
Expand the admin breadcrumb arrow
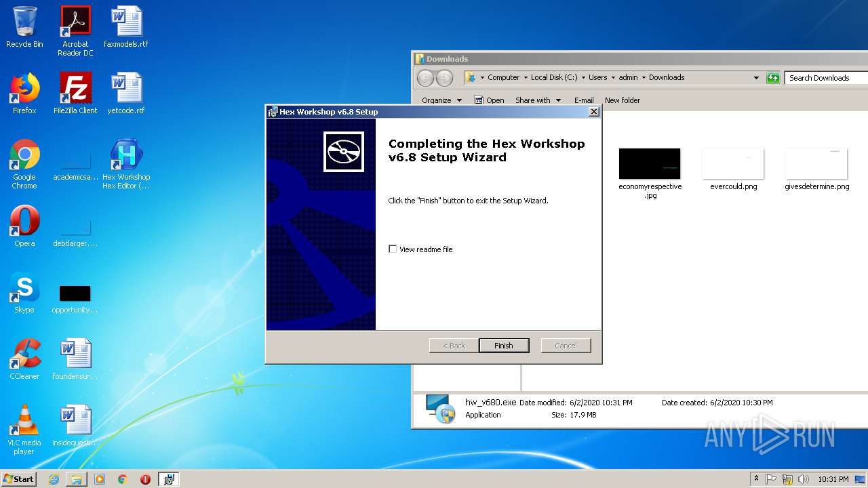(644, 78)
